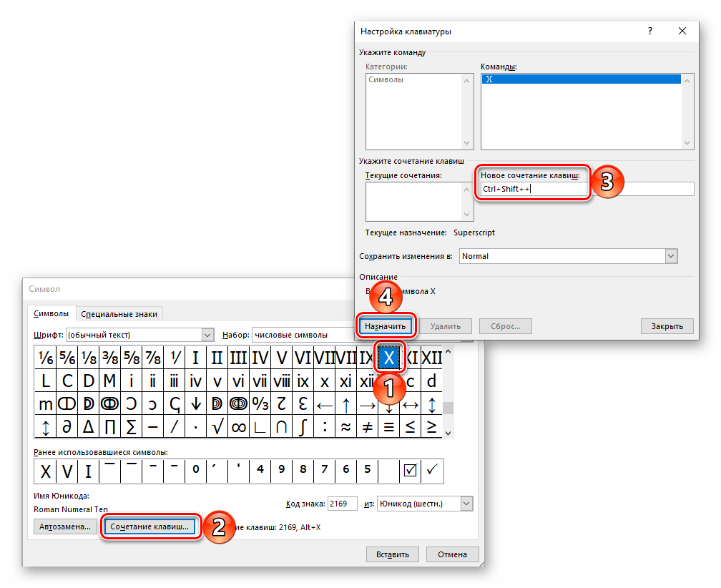Expand the Сохранить изменения в Normal dropdown
Screen dimensions: 721x588
click(x=672, y=256)
